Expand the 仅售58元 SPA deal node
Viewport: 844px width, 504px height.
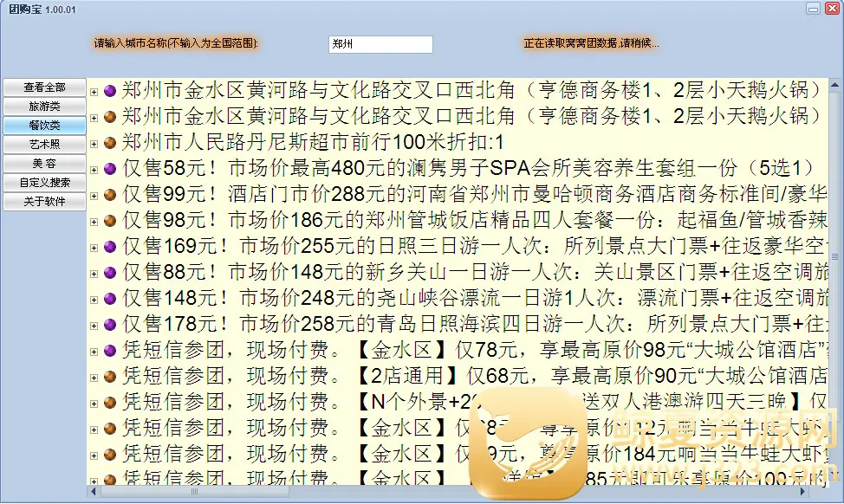(94, 169)
